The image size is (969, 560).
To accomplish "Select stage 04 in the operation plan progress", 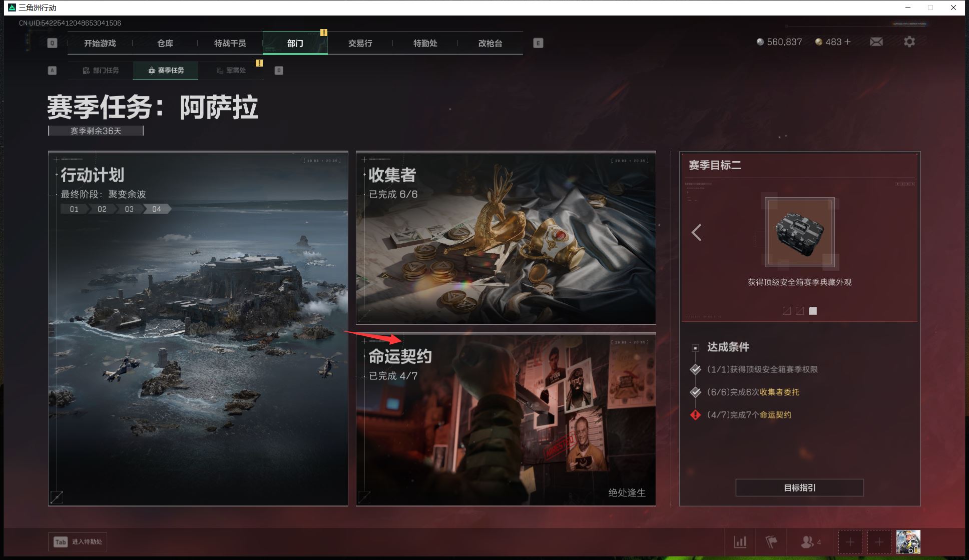I will coord(157,209).
